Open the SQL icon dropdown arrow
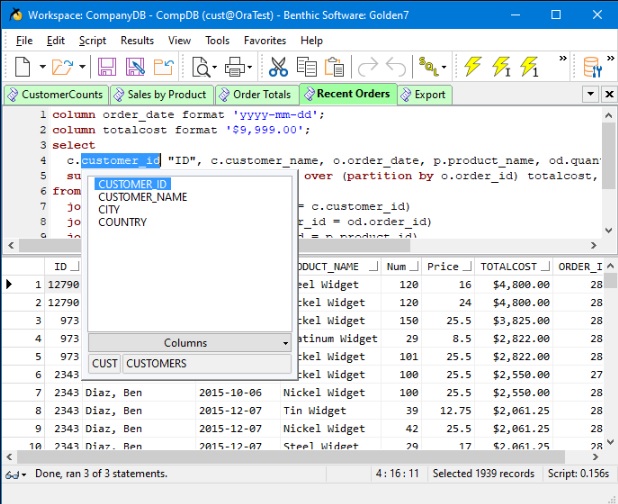The height and width of the screenshot is (504, 618). coord(444,67)
